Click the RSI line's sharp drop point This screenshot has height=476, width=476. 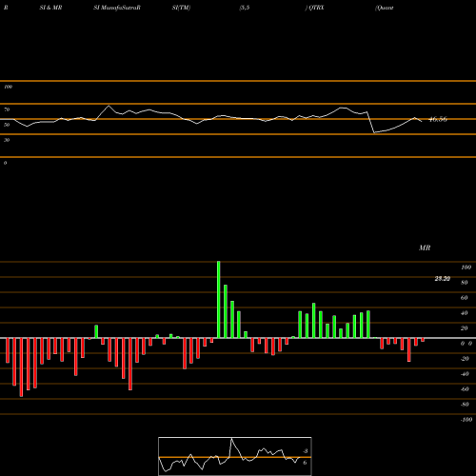pyautogui.click(x=374, y=132)
